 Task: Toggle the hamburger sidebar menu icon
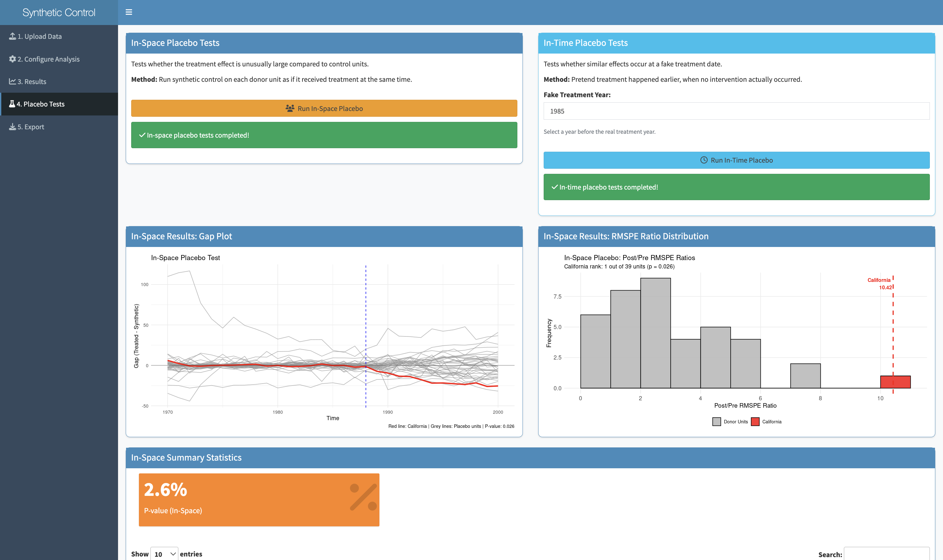click(129, 12)
